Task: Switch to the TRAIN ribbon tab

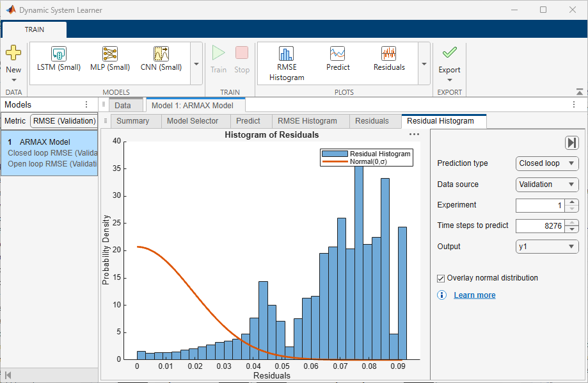Action: click(35, 29)
